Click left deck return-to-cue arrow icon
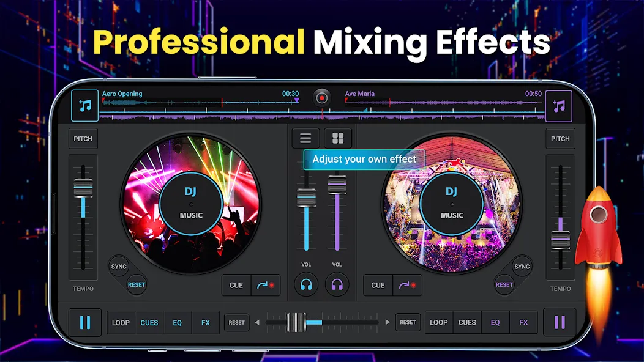Image resolution: width=644 pixels, height=362 pixels. pyautogui.click(x=266, y=285)
